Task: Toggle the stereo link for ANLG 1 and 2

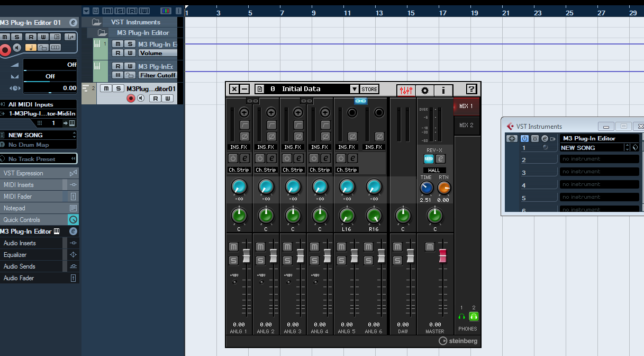Action: (252, 101)
